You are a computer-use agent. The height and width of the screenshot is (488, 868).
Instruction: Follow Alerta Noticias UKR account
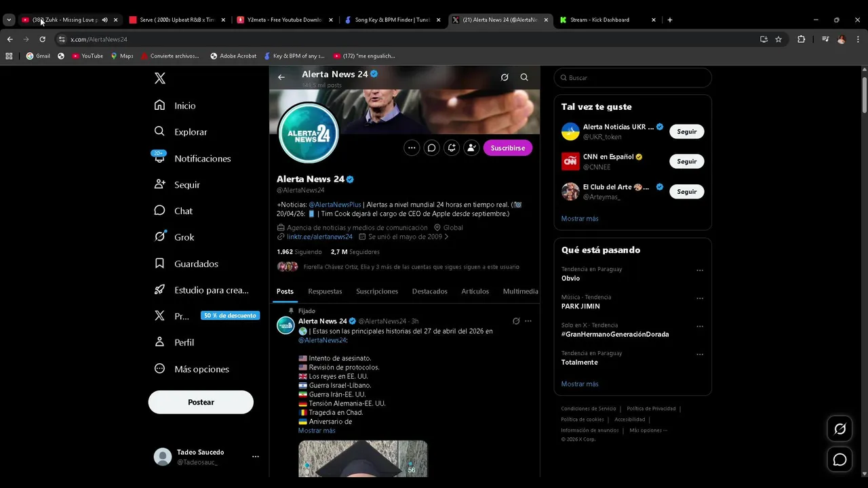coord(687,131)
